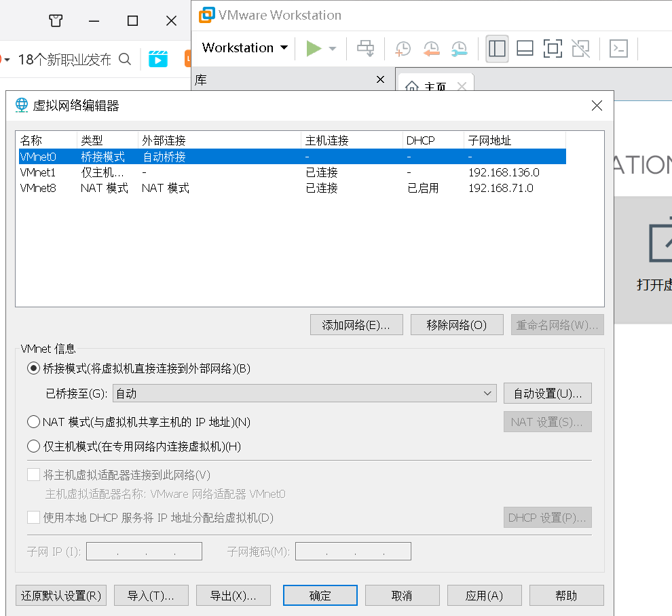
Task: Close the 库 library panel
Action: tap(380, 79)
